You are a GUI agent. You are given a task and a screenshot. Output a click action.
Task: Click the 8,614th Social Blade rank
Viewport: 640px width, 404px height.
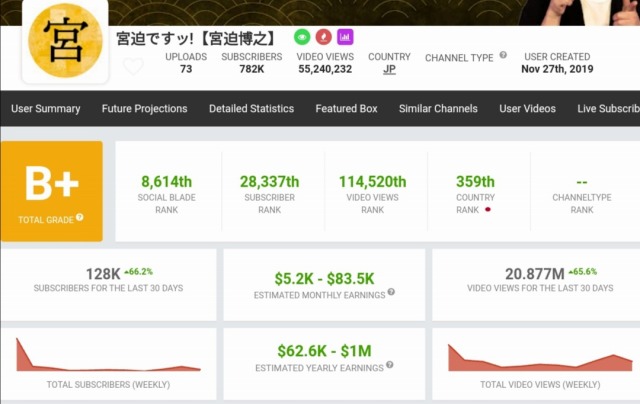point(167,182)
